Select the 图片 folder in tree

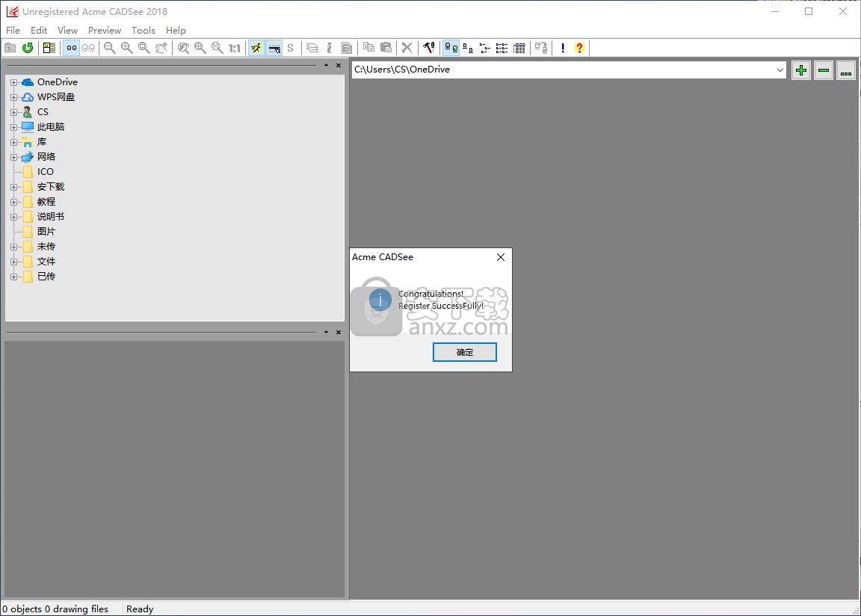pos(46,232)
